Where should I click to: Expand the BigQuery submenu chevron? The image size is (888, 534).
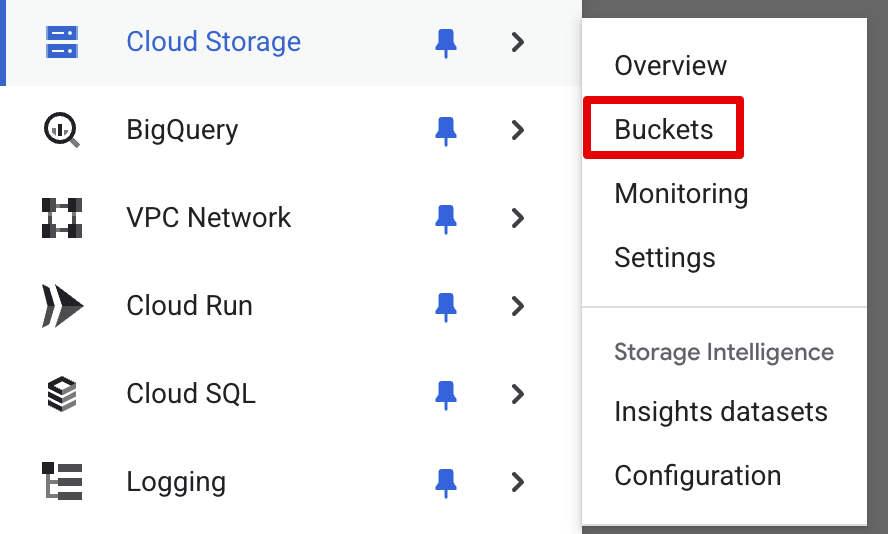point(518,130)
